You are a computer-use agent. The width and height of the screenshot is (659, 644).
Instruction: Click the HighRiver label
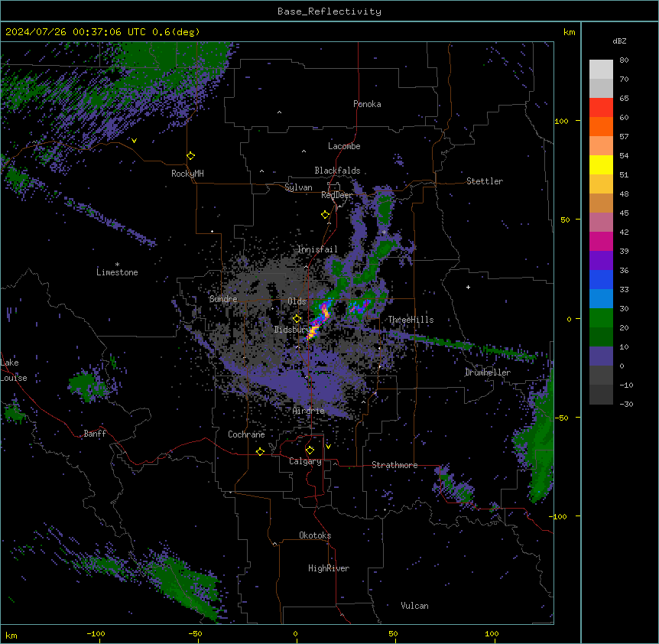coord(329,568)
